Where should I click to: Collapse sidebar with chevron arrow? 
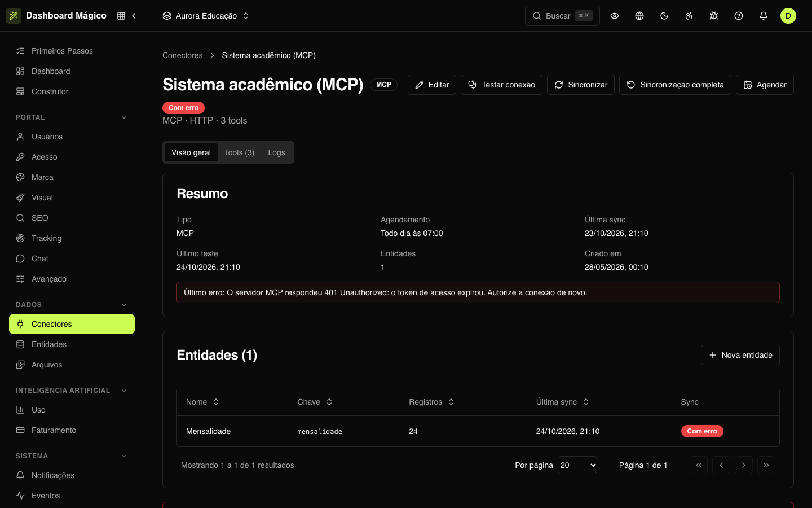click(134, 16)
